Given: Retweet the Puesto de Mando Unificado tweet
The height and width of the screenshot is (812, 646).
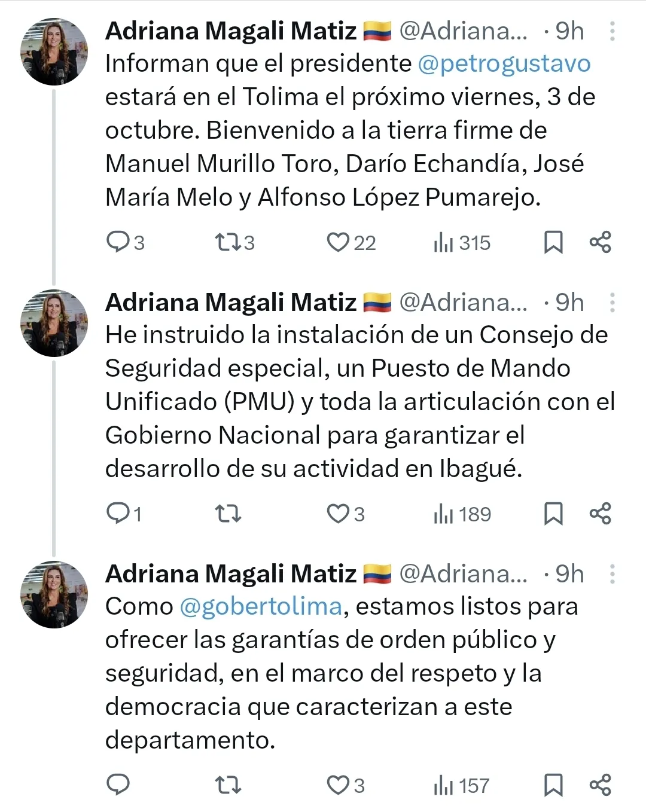Looking at the screenshot, I should 227,514.
